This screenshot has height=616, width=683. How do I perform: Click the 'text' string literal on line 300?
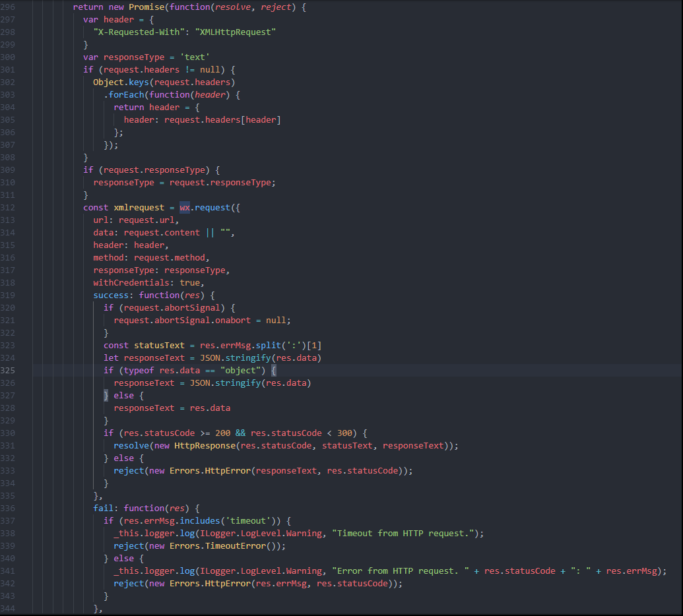pos(195,57)
